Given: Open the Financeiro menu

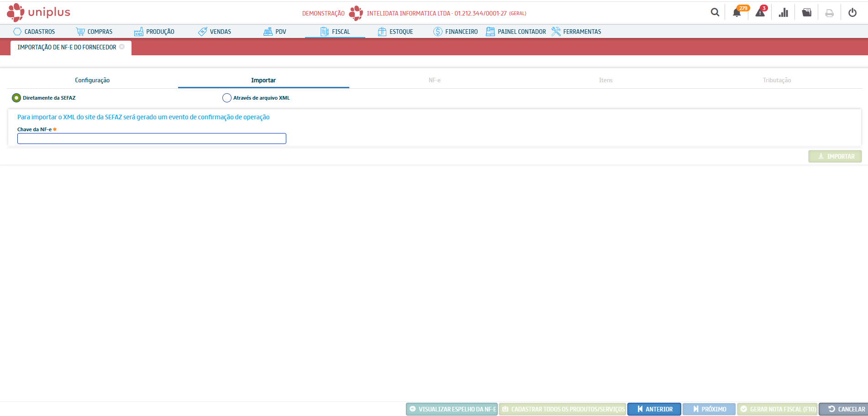Looking at the screenshot, I should pos(456,32).
